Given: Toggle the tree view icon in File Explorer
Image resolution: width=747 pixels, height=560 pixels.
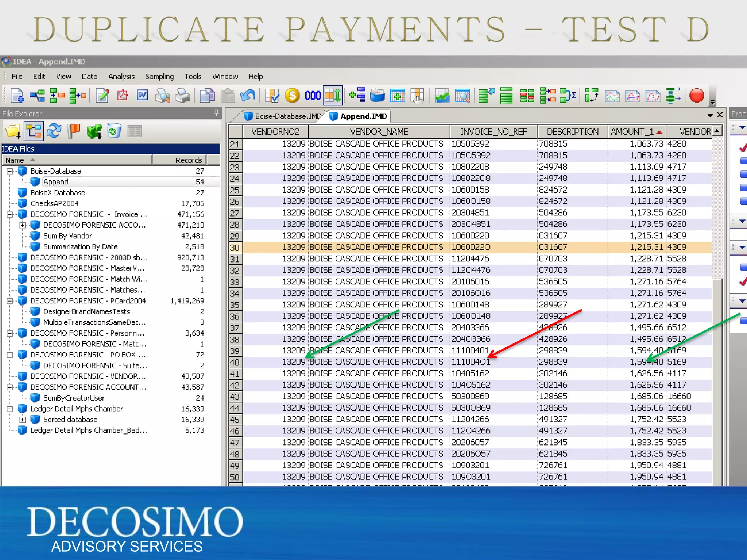Looking at the screenshot, I should click(34, 131).
